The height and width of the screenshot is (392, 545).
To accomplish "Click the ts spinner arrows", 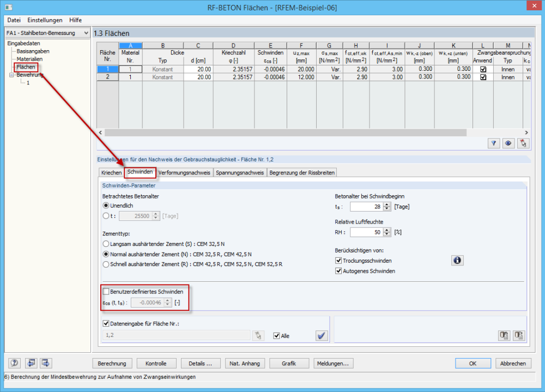I will pyautogui.click(x=387, y=207).
